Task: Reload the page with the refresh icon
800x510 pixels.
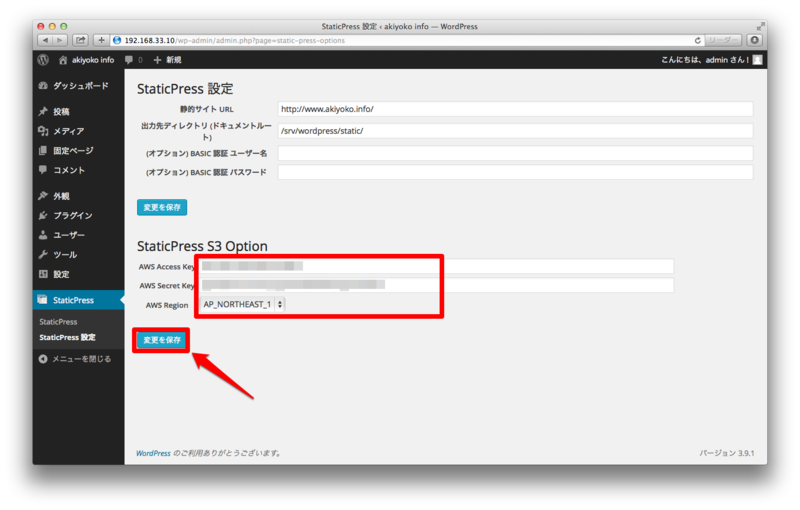Action: 697,40
